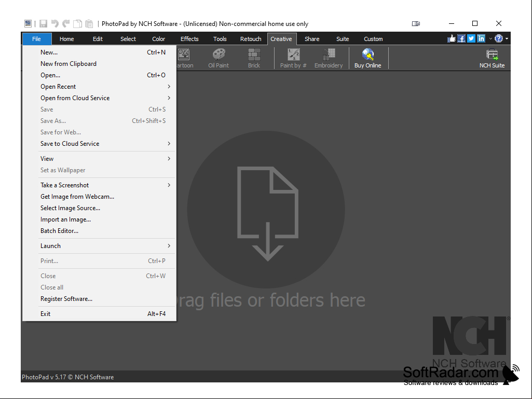
Task: Click the save icon in title bar
Action: coord(43,24)
